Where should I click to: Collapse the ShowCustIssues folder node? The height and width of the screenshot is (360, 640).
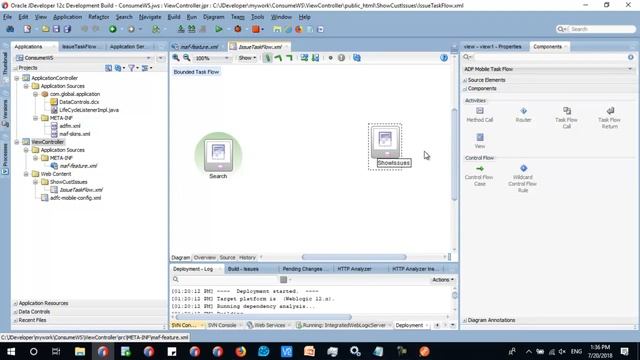tap(36, 182)
